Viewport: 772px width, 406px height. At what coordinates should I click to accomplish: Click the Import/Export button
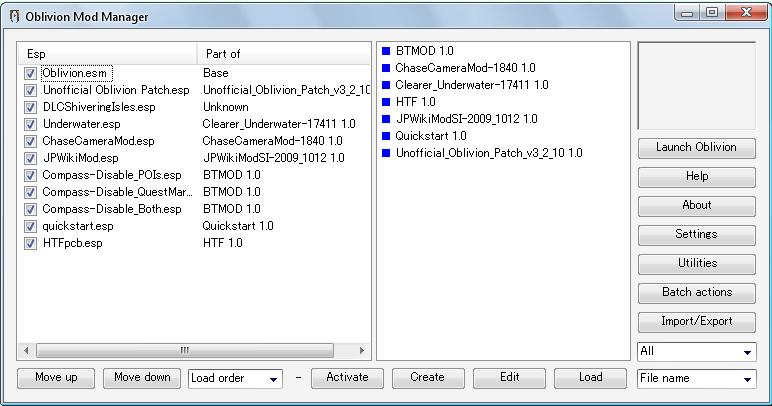pos(696,322)
